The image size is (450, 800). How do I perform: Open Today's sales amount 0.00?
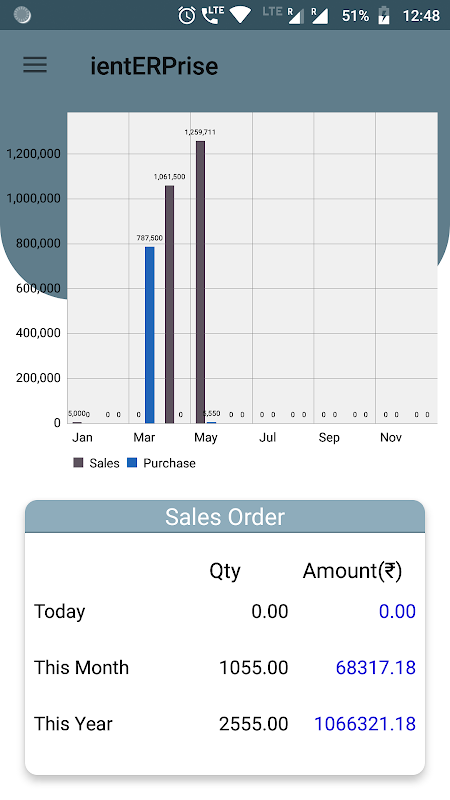tap(397, 611)
